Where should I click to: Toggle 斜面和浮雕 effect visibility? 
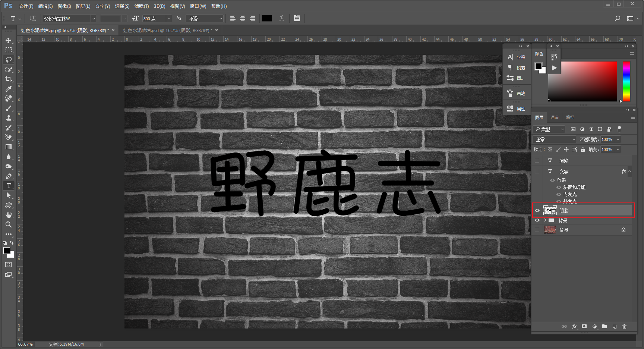click(x=559, y=187)
